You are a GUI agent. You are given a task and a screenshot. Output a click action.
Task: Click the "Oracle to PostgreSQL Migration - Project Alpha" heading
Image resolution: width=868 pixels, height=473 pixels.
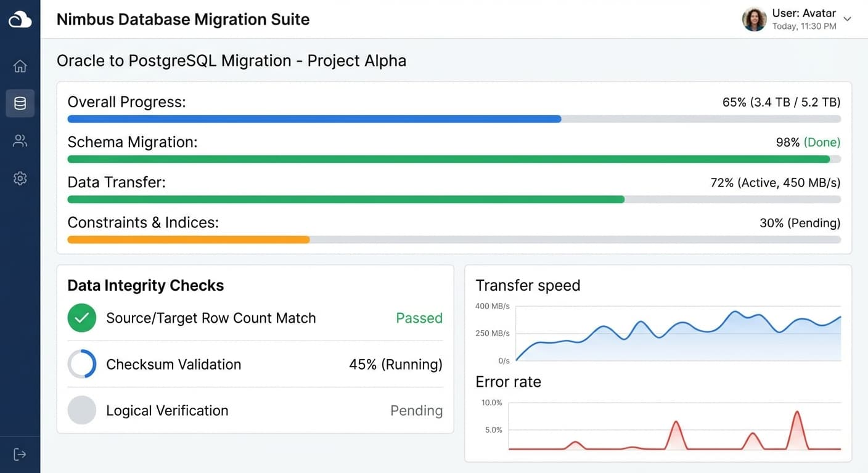click(x=231, y=60)
